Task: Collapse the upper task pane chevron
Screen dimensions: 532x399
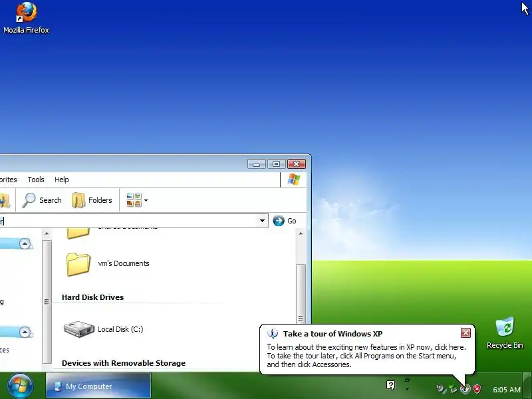Action: pyautogui.click(x=25, y=243)
